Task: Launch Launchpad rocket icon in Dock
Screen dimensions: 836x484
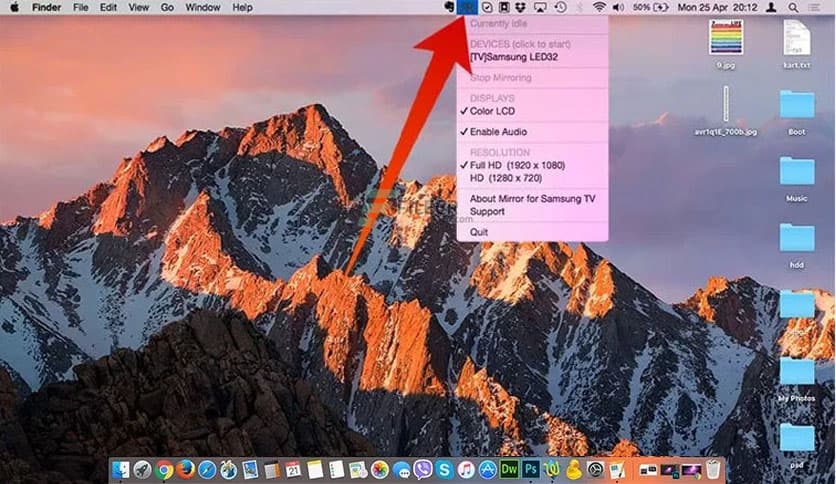Action: 142,470
